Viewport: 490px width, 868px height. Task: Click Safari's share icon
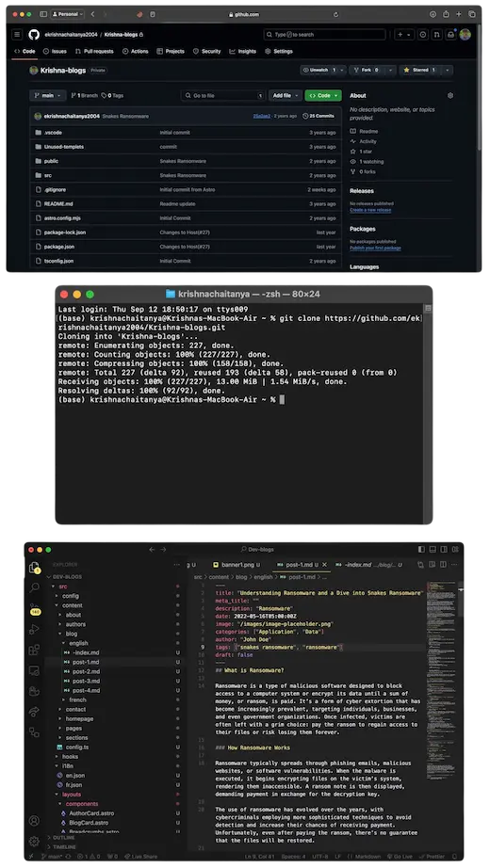[x=446, y=14]
